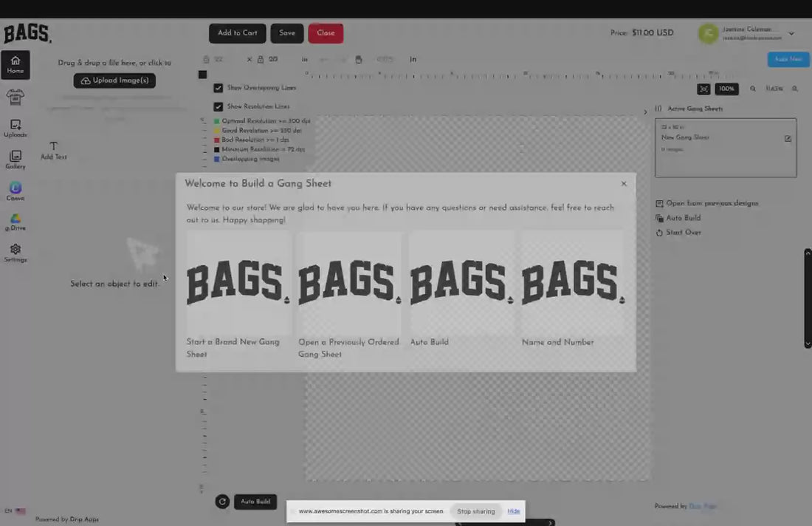Click the hand pan tool icon
The width and height of the screenshot is (812, 526).
tap(358, 60)
